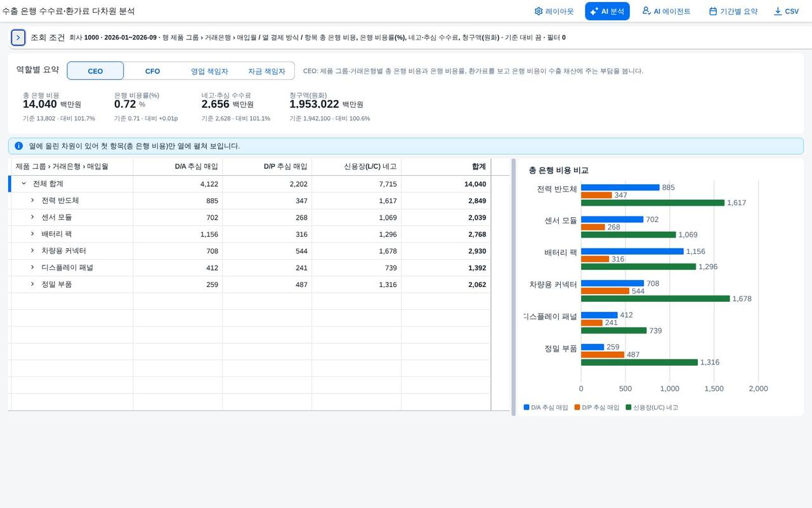Open the 레이아웃 settings button

pos(554,11)
